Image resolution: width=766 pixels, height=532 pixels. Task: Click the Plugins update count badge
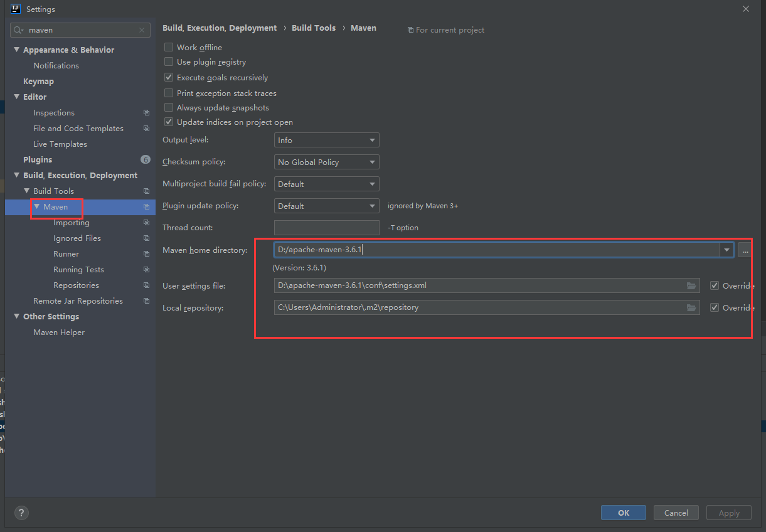click(x=146, y=159)
